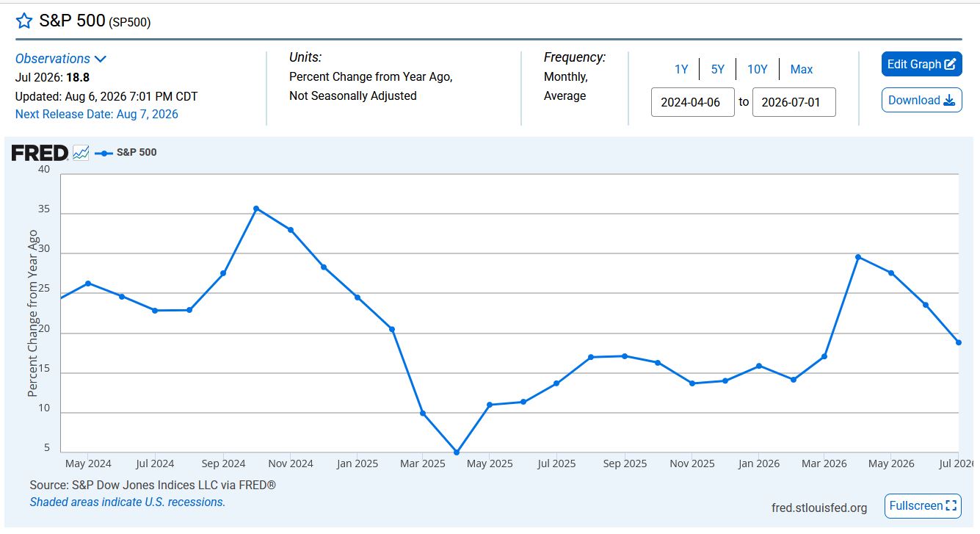Click the 'Sep 2024' x-axis label
Viewport: 980px width, 534px height.
223,463
